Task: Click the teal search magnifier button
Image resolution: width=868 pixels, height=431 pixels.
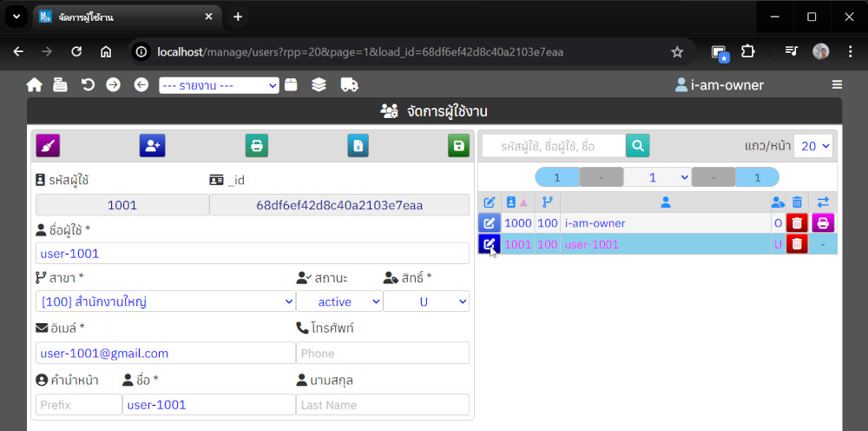Action: [638, 146]
